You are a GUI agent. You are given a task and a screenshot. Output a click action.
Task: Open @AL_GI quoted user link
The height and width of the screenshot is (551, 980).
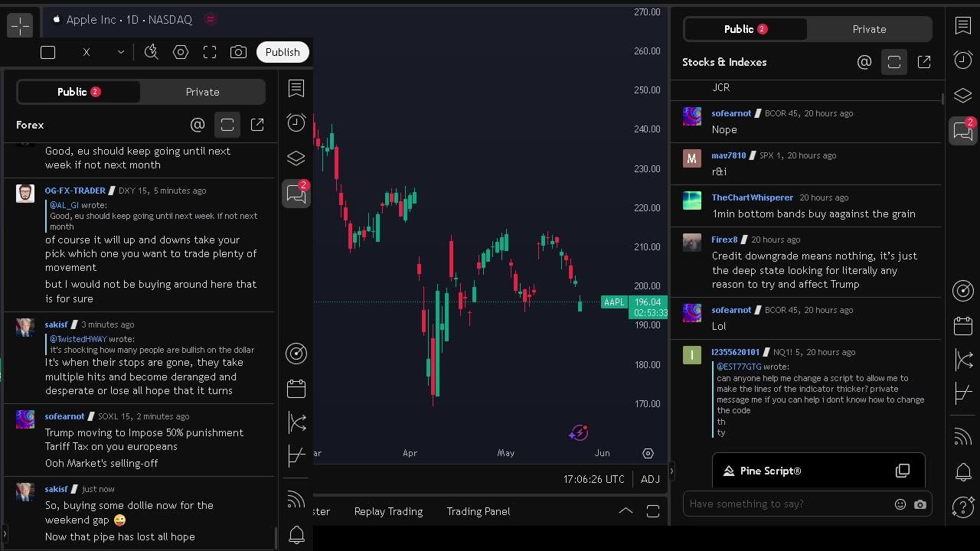(x=64, y=205)
